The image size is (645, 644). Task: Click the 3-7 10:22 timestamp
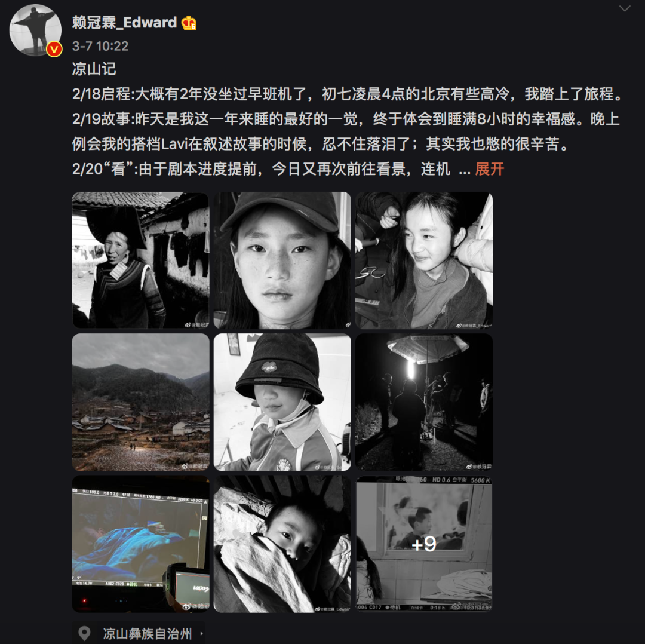pos(100,46)
